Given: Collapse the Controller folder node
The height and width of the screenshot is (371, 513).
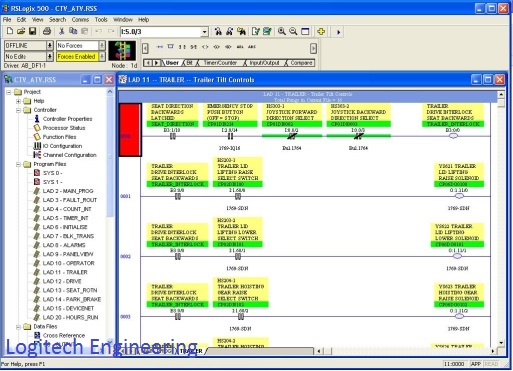Looking at the screenshot, I should pyautogui.click(x=18, y=110).
